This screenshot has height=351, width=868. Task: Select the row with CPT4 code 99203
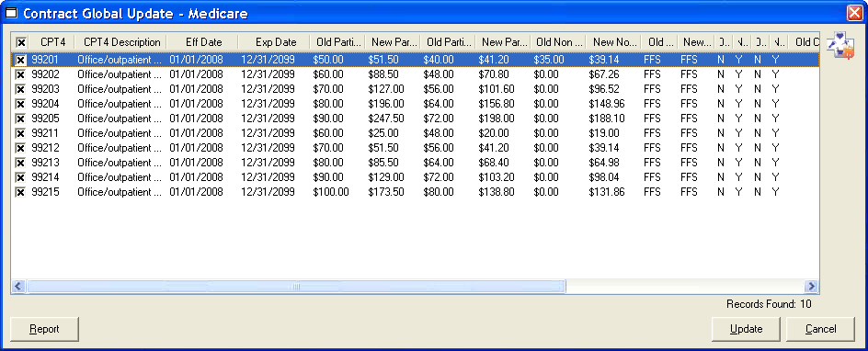[415, 89]
